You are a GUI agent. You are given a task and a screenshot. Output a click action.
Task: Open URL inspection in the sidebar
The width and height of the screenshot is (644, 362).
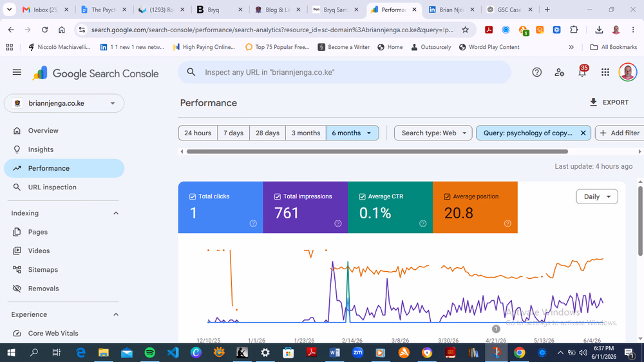pos(64,187)
